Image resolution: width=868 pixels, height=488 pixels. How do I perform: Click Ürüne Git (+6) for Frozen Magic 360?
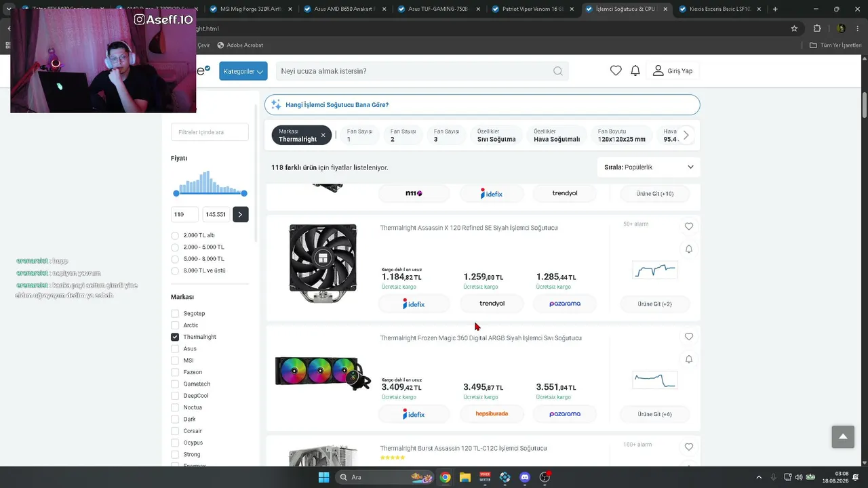pos(654,414)
